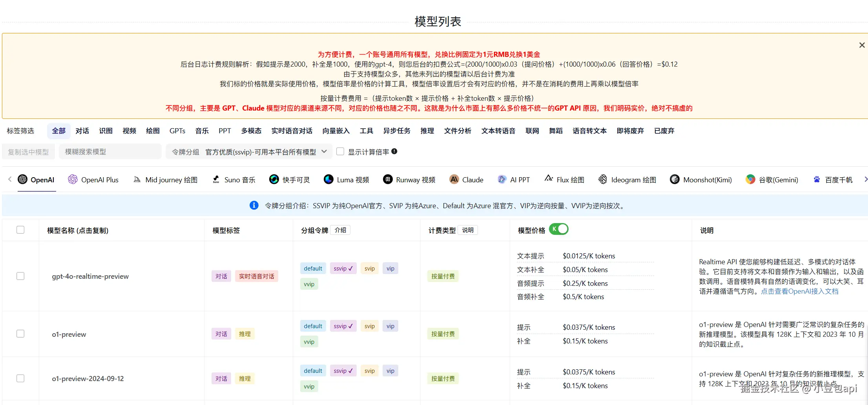Click the Midjourney sailboat icon
868x405 pixels.
pos(137,180)
